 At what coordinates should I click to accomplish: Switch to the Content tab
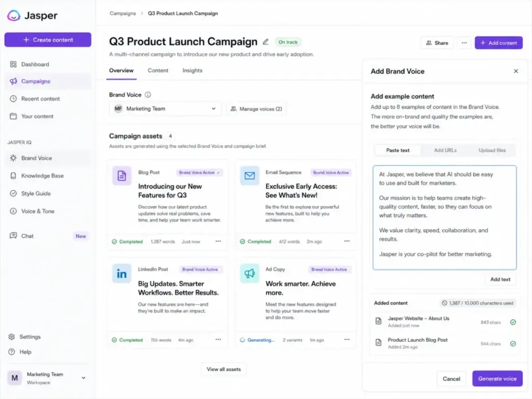click(158, 71)
